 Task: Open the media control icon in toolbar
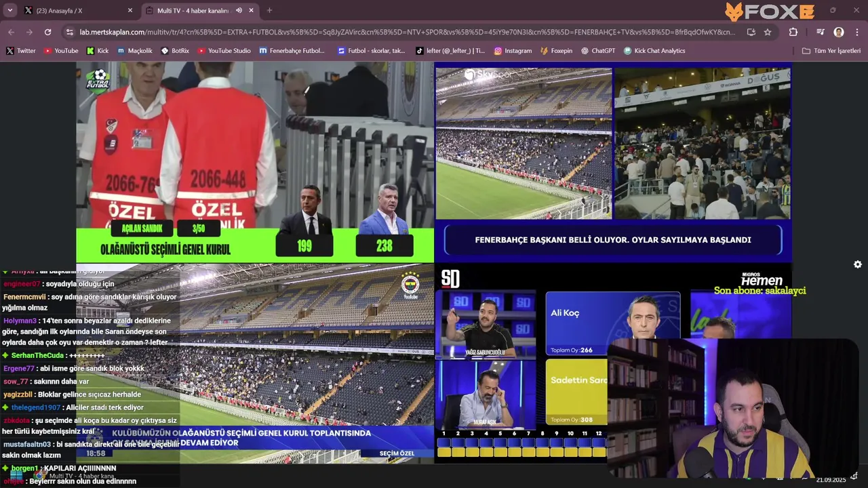820,32
